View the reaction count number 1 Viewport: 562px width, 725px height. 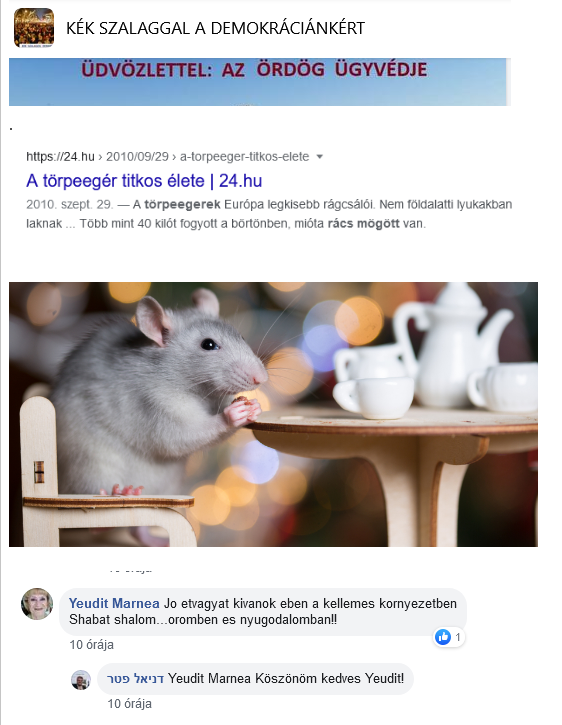(x=457, y=637)
